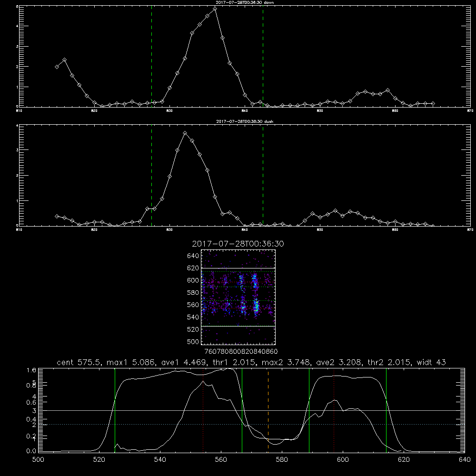This screenshot has height=476, width=476.
Task: Select the leftmost solid green line in bottom plot
Action: [x=115, y=410]
